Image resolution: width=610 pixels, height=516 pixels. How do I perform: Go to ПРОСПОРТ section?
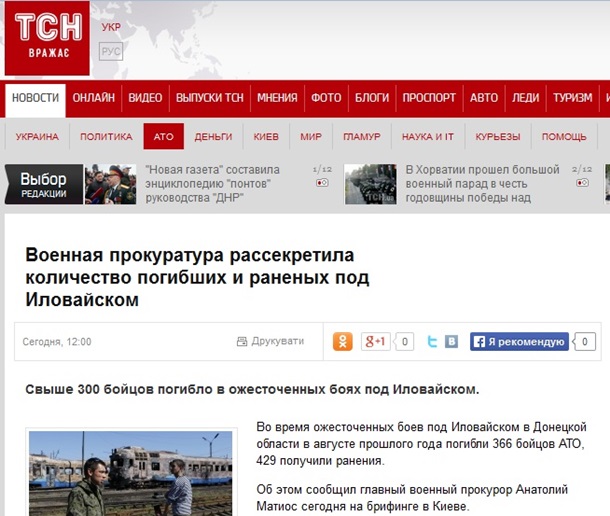[x=429, y=98]
